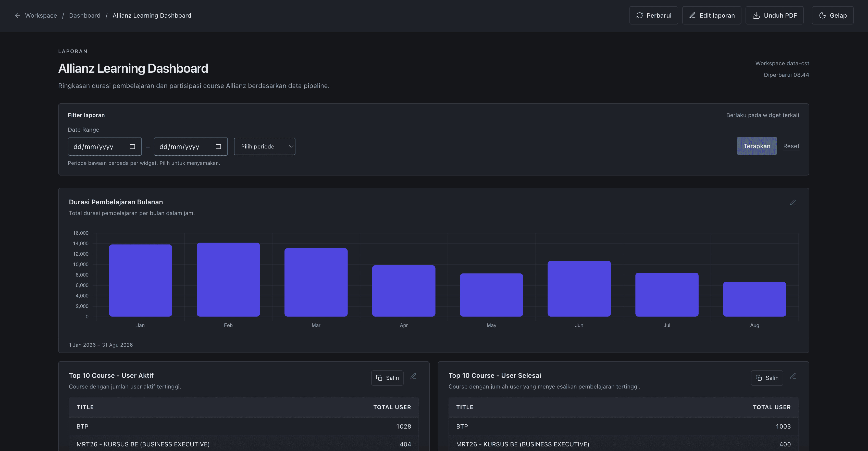Open the Workspace breadcrumb link

[x=41, y=16]
